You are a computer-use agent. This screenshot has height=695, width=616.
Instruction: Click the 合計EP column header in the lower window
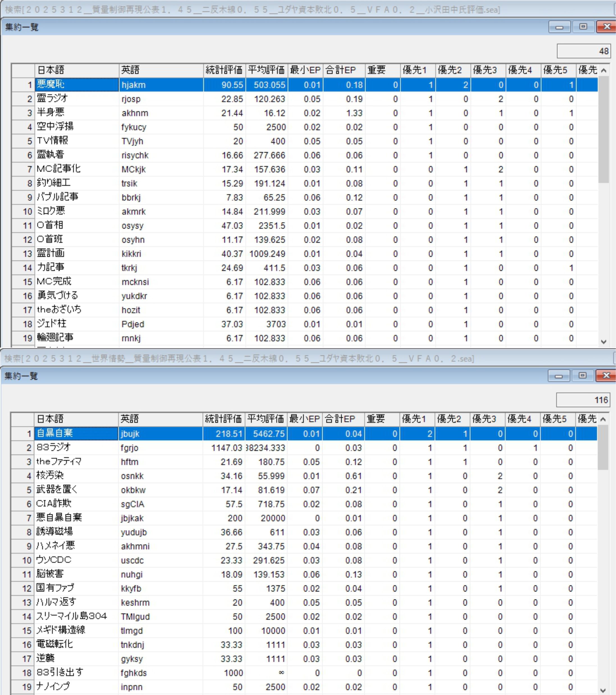point(343,419)
